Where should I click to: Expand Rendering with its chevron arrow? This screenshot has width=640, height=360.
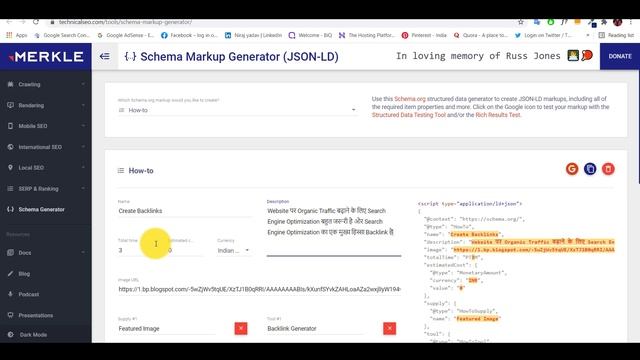[83, 105]
